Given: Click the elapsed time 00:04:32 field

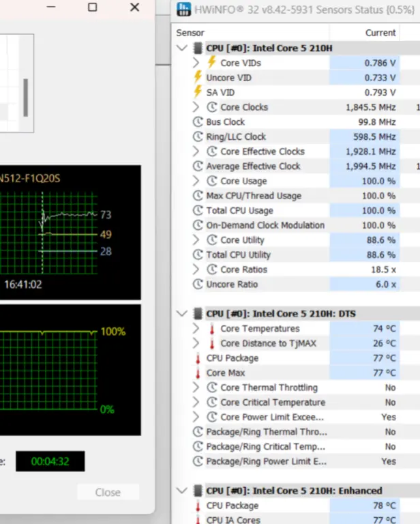Looking at the screenshot, I should coord(50,461).
